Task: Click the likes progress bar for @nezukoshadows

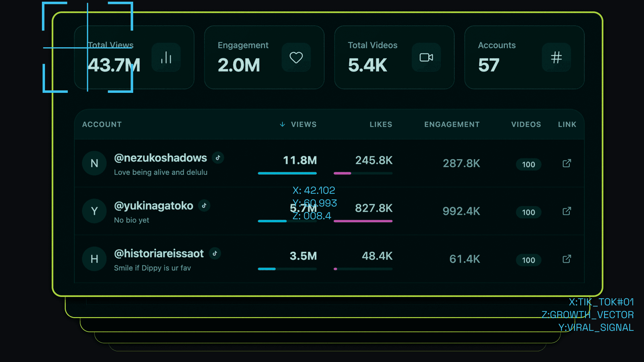Action: tap(363, 173)
